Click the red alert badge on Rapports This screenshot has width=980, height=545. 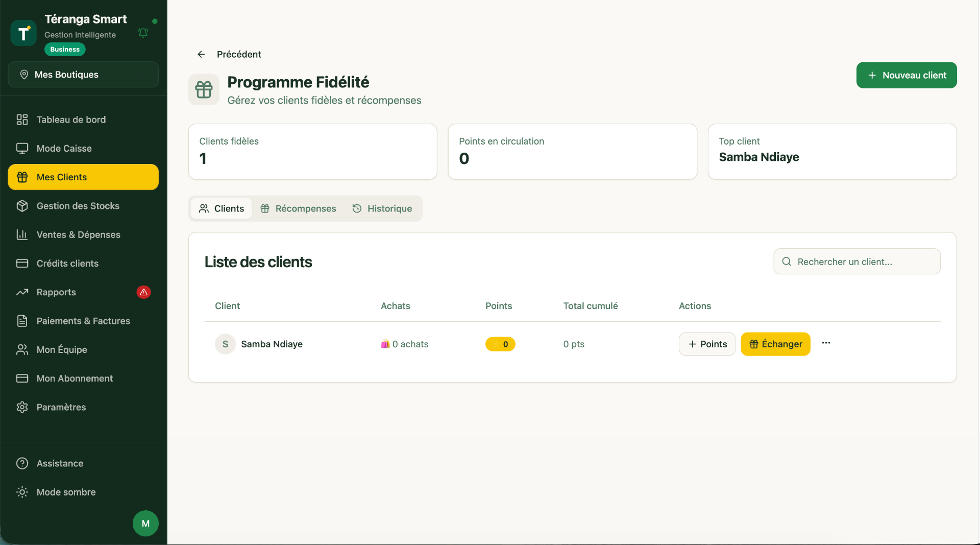click(144, 292)
